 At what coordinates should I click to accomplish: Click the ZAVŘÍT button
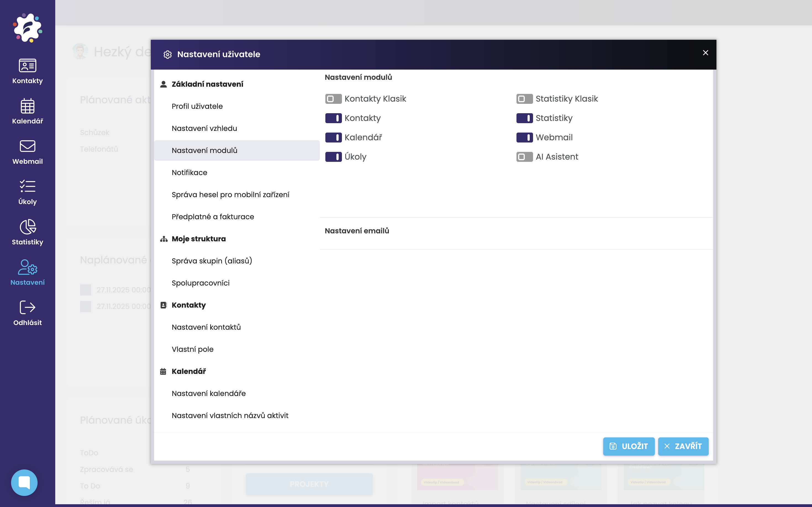coord(683,446)
